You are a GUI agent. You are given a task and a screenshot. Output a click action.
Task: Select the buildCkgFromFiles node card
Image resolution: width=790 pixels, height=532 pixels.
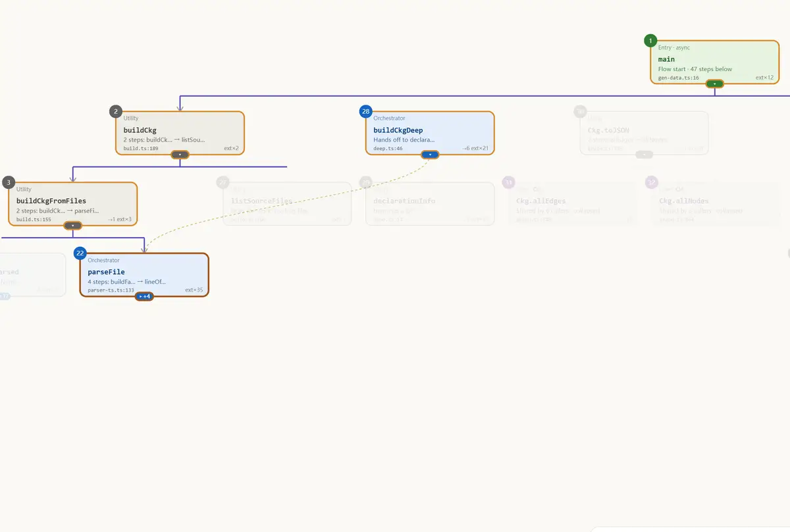73,204
